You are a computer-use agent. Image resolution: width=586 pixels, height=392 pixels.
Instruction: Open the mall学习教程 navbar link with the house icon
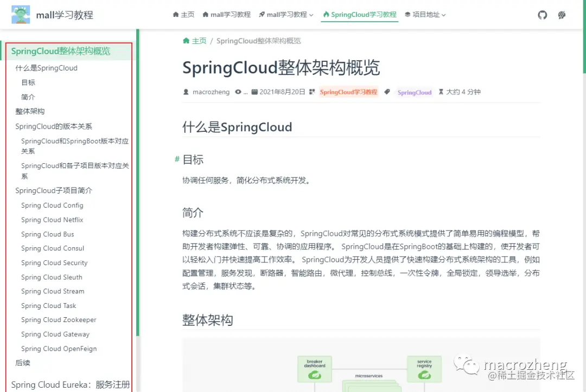pos(226,15)
